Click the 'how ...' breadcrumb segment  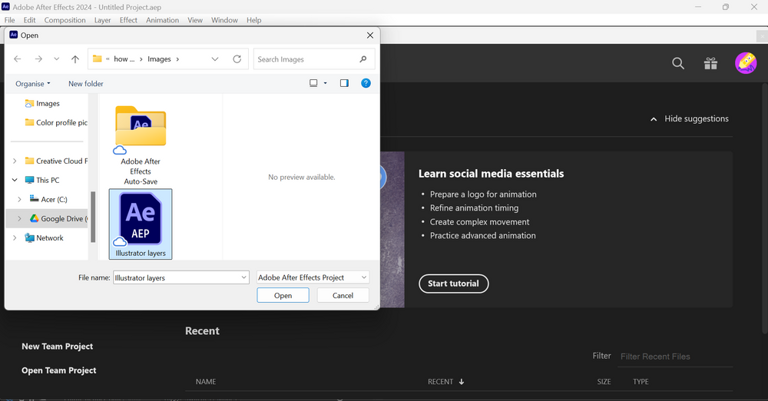124,59
